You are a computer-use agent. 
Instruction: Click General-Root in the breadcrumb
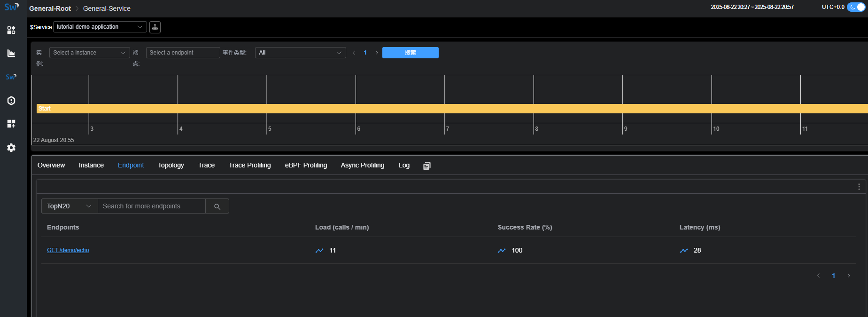coord(50,8)
